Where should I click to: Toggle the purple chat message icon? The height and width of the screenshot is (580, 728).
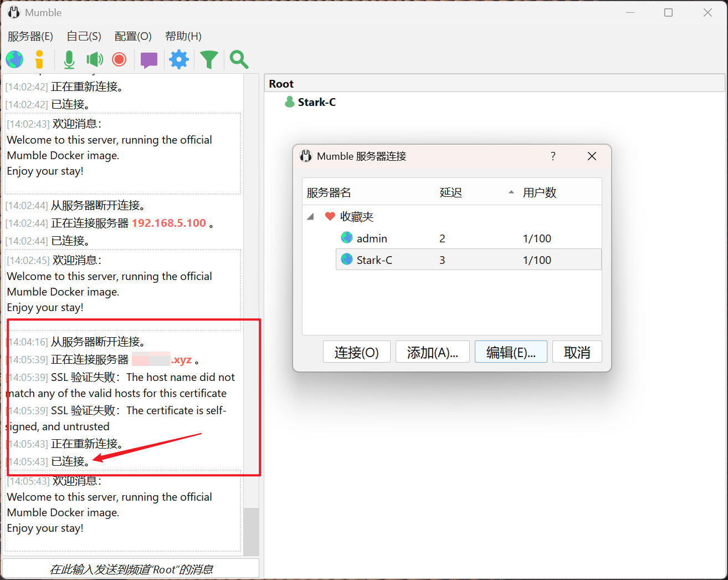(149, 60)
